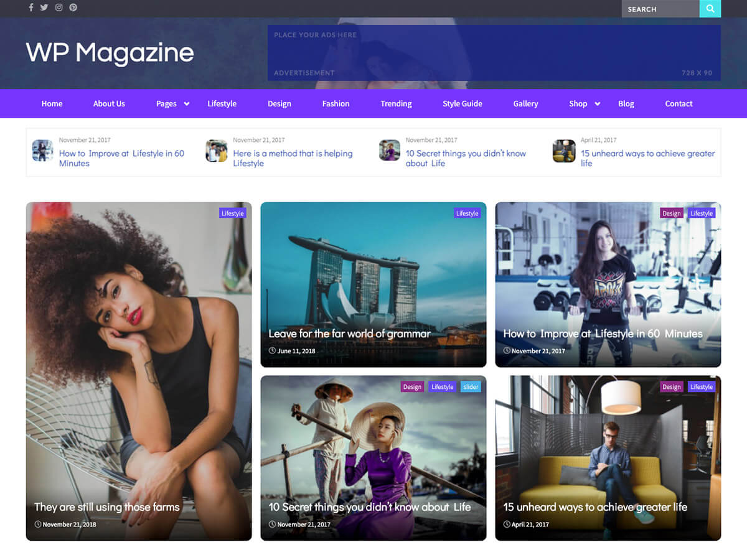Click thumbnail beside '10 Secret things' ticker headline
Image resolution: width=747 pixels, height=560 pixels.
(x=390, y=151)
